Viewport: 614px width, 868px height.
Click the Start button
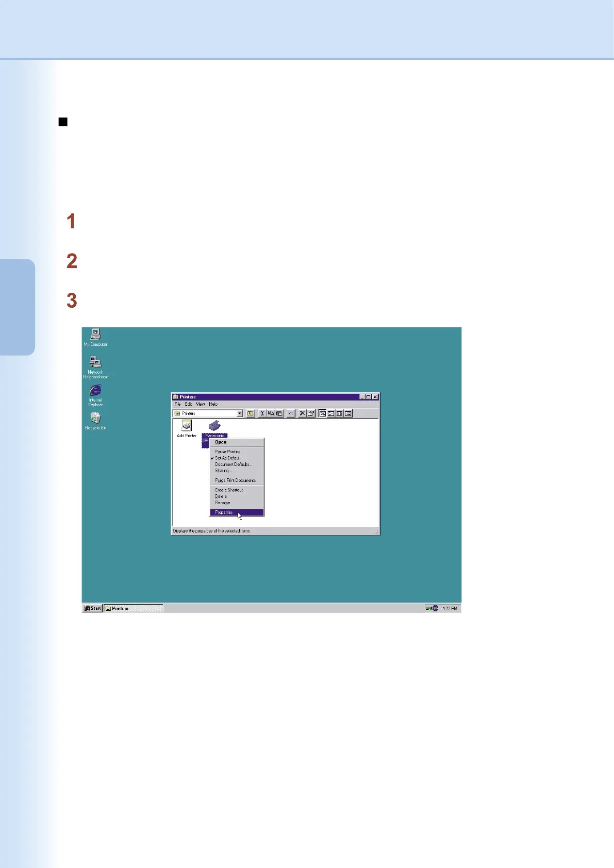tap(93, 608)
